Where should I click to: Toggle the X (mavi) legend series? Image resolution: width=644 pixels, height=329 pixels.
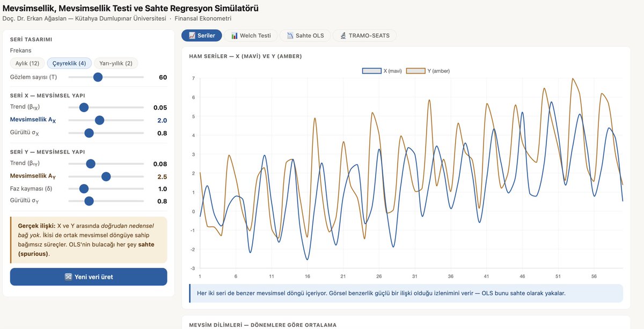point(382,71)
